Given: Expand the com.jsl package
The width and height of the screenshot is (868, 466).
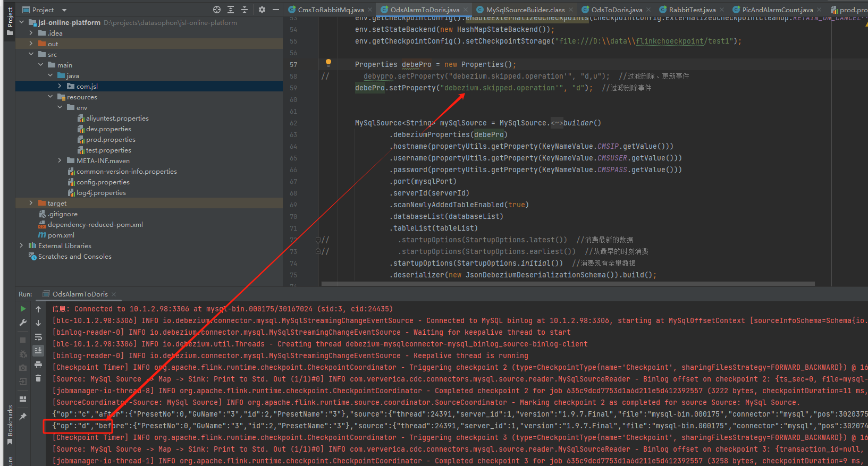Looking at the screenshot, I should [x=60, y=86].
